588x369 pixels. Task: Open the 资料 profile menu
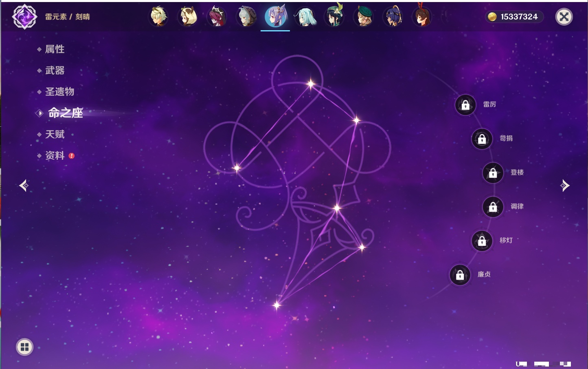[x=55, y=155]
